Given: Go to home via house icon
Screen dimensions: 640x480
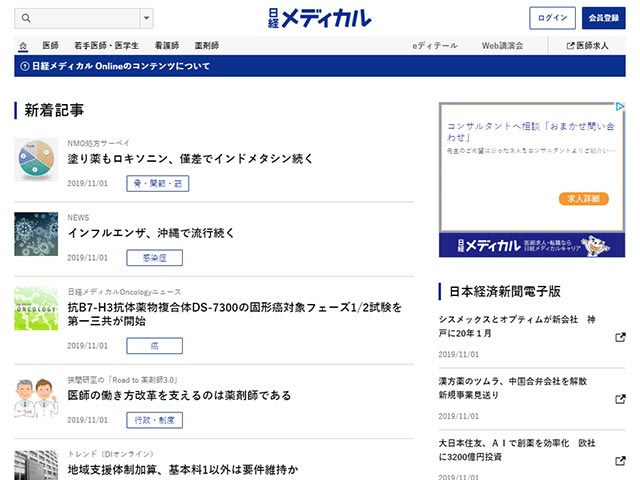Looking at the screenshot, I should pos(23,46).
